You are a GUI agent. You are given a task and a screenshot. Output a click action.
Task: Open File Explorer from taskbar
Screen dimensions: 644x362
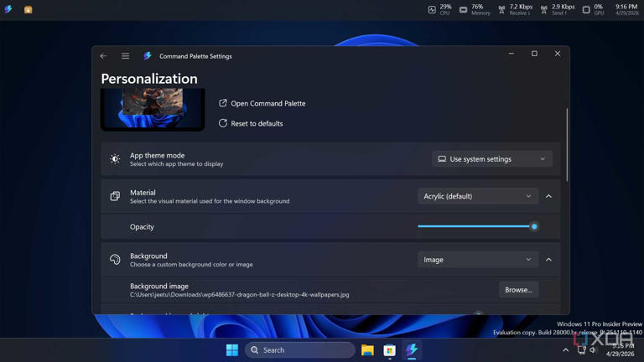(x=367, y=350)
